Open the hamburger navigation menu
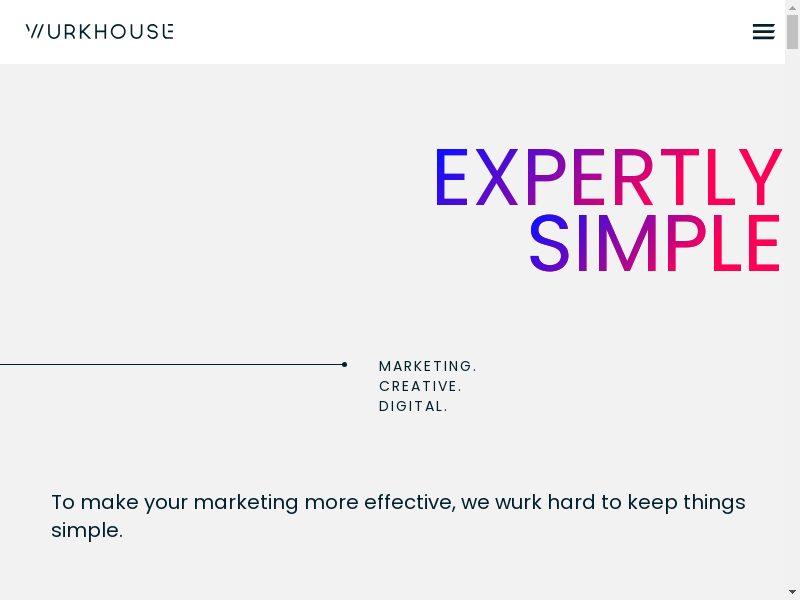The image size is (800, 600). (x=763, y=32)
